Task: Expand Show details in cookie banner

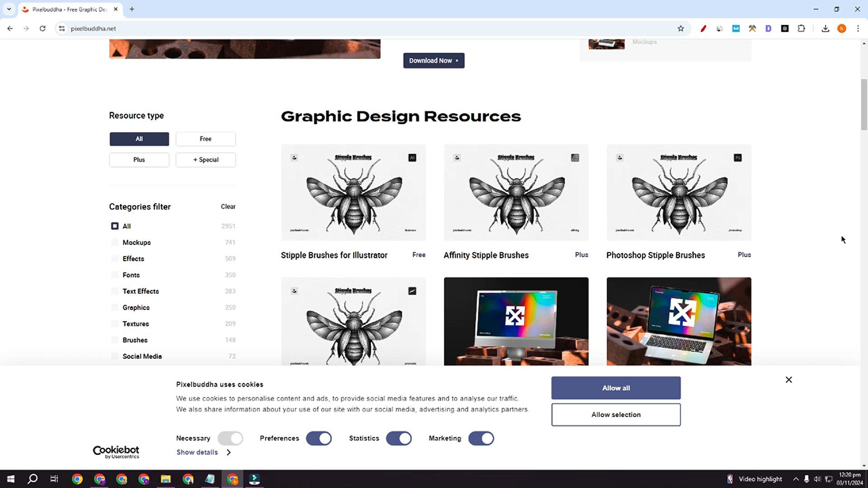Action: pos(203,452)
